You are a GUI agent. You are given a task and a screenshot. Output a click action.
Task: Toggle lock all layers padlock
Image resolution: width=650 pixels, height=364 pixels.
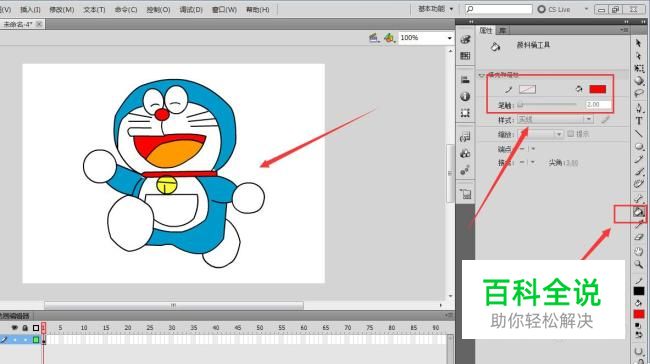tap(25, 328)
